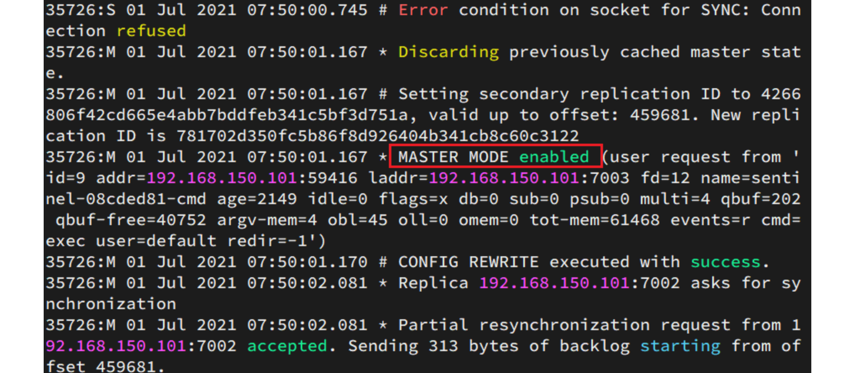Click the timestamp 07:50:01.170
Image resolution: width=868 pixels, height=373 pixels.
[x=307, y=262]
